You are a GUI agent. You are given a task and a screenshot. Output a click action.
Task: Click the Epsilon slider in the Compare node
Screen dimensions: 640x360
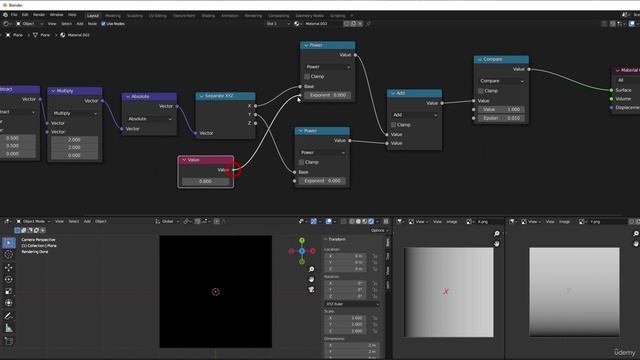pos(501,118)
